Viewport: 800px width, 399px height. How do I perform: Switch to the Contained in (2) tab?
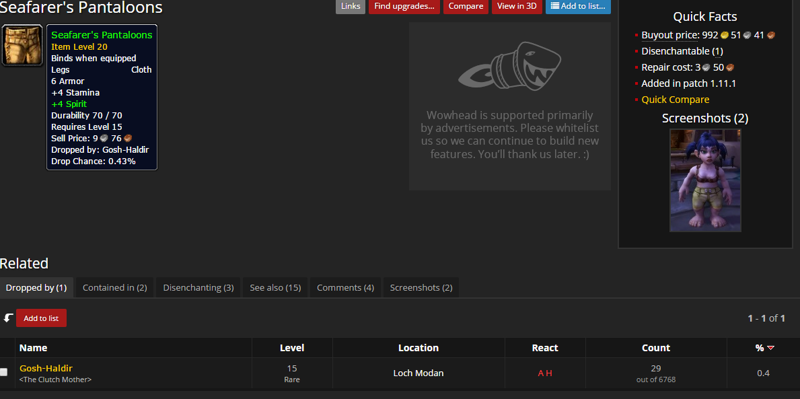pyautogui.click(x=115, y=288)
